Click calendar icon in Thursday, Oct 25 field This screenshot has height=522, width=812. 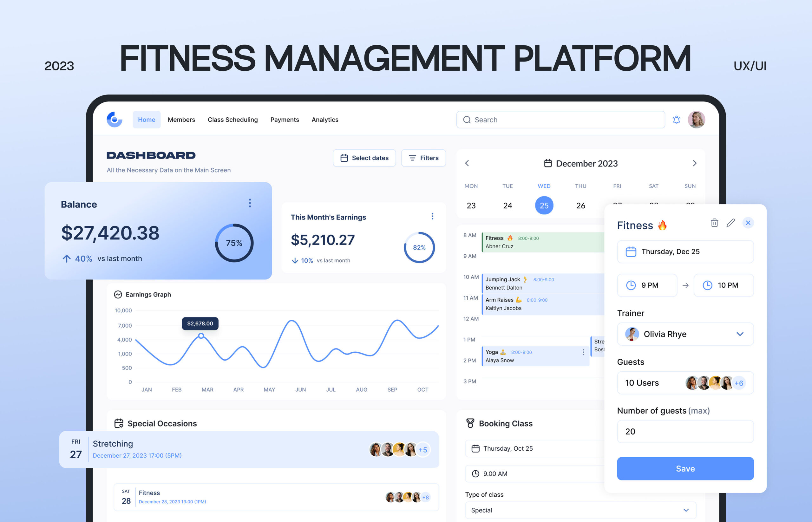click(475, 448)
